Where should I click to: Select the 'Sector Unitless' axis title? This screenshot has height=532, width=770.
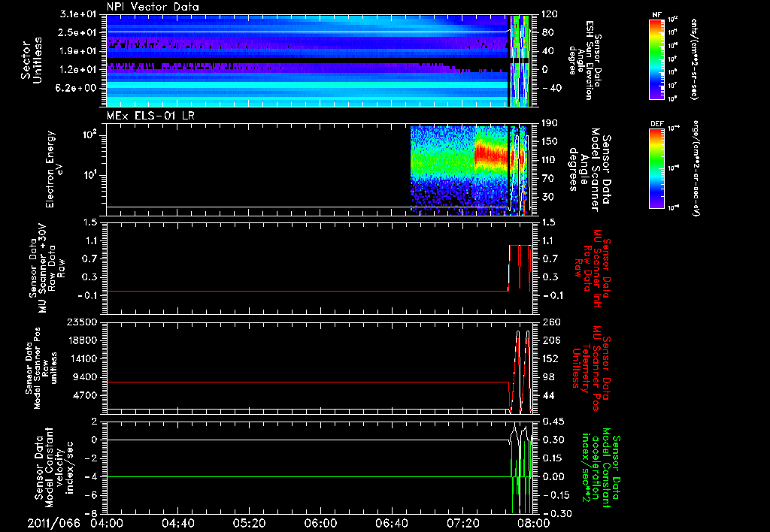32,60
